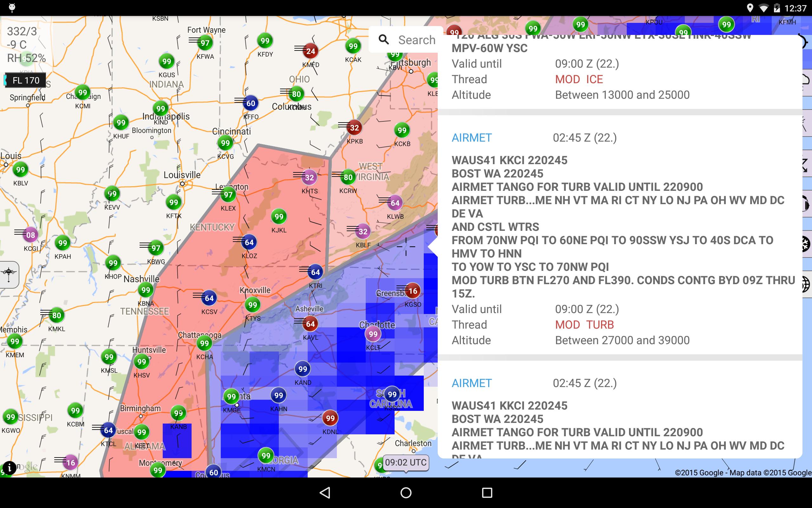
Task: Tap the KFWA station marker
Action: click(205, 43)
